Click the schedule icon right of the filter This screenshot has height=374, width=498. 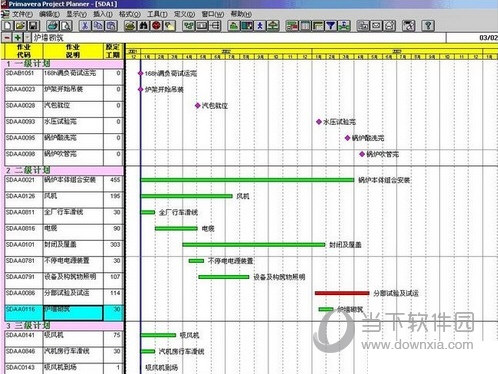[x=344, y=26]
